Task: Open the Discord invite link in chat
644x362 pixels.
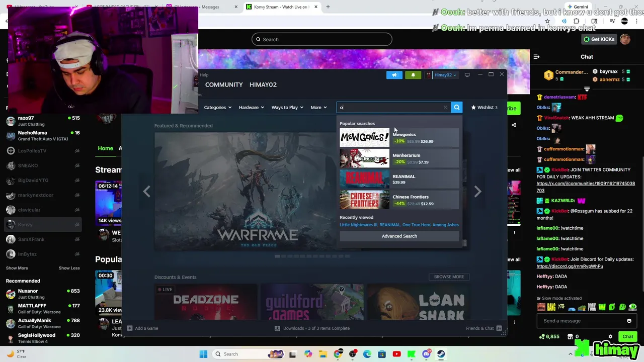Action: (570, 266)
